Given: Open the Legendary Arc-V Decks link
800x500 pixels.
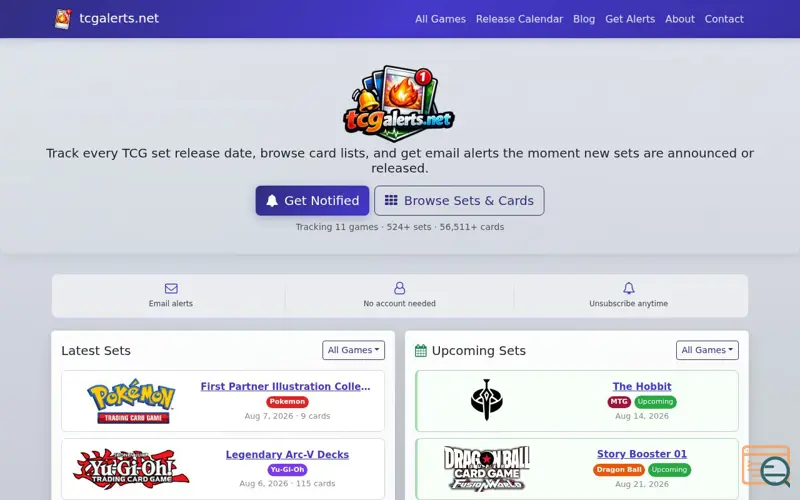Looking at the screenshot, I should (x=287, y=454).
